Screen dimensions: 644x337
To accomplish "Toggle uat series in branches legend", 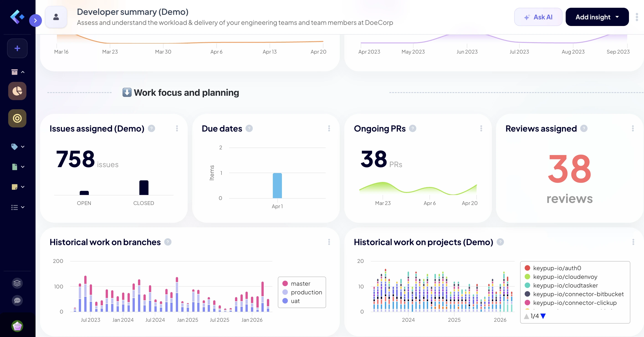I will (x=291, y=301).
